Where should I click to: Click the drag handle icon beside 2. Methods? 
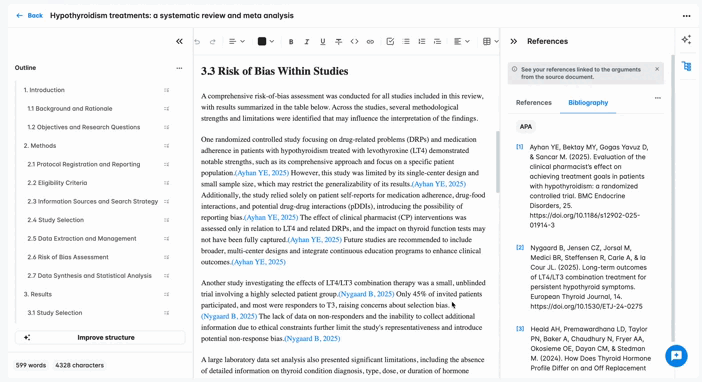[167, 146]
